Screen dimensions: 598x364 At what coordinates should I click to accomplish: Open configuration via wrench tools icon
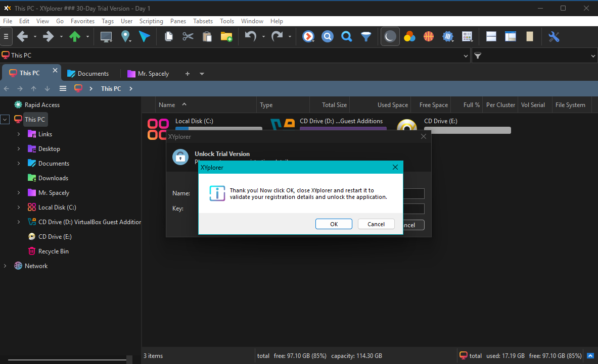coord(554,36)
